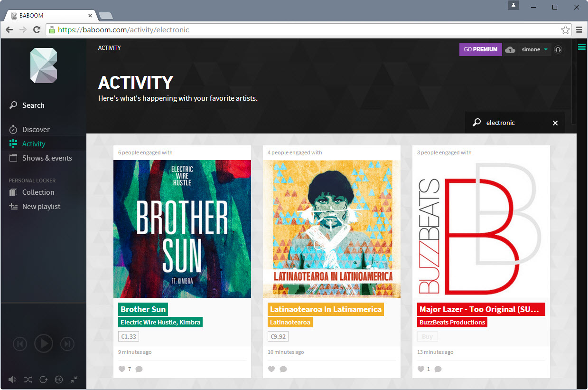The width and height of the screenshot is (588, 390).
Task: Like the Brother Sun post
Action: [122, 369]
